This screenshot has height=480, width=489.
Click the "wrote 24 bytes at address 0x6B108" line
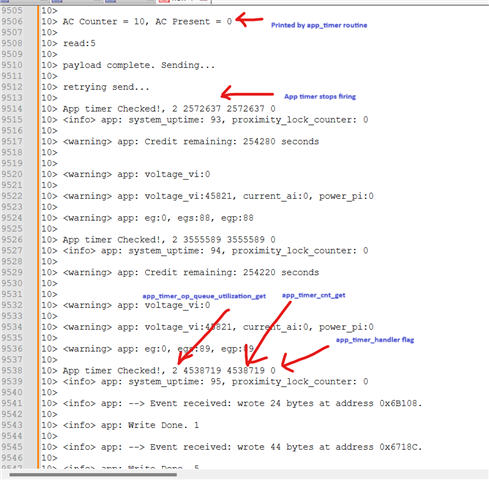pyautogui.click(x=242, y=404)
